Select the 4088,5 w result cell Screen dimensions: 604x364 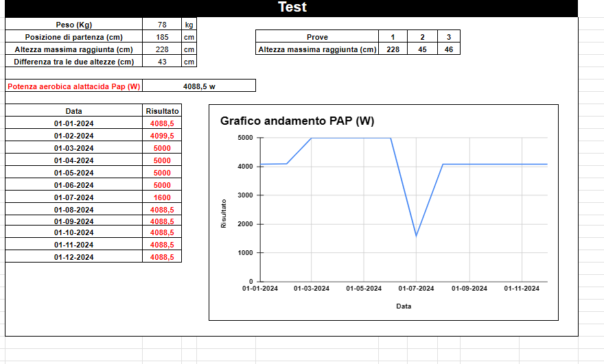(x=199, y=86)
